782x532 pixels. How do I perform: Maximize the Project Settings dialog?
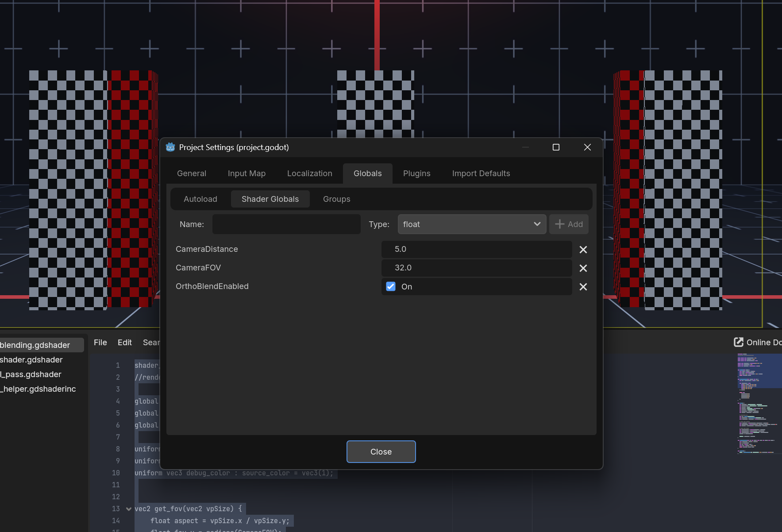coord(556,147)
